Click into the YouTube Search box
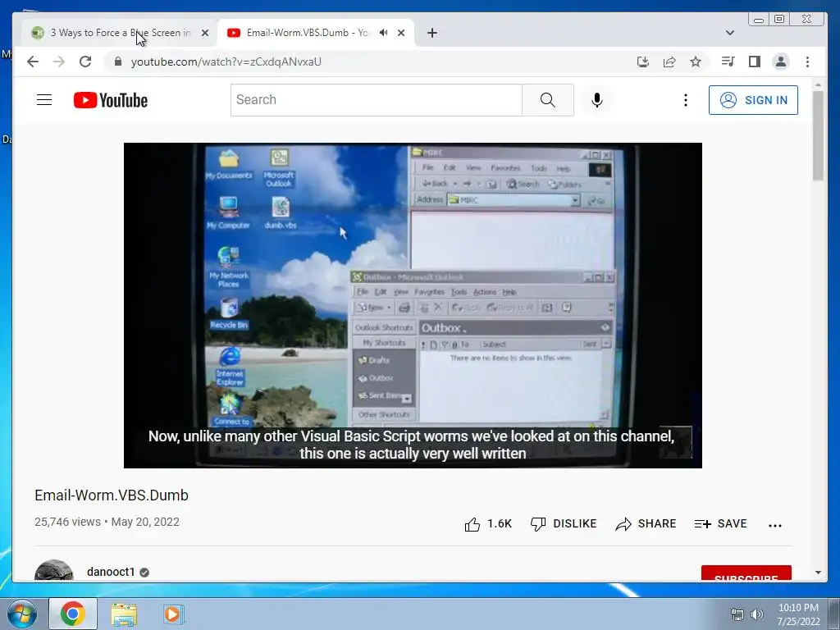The width and height of the screenshot is (840, 630). (376, 99)
